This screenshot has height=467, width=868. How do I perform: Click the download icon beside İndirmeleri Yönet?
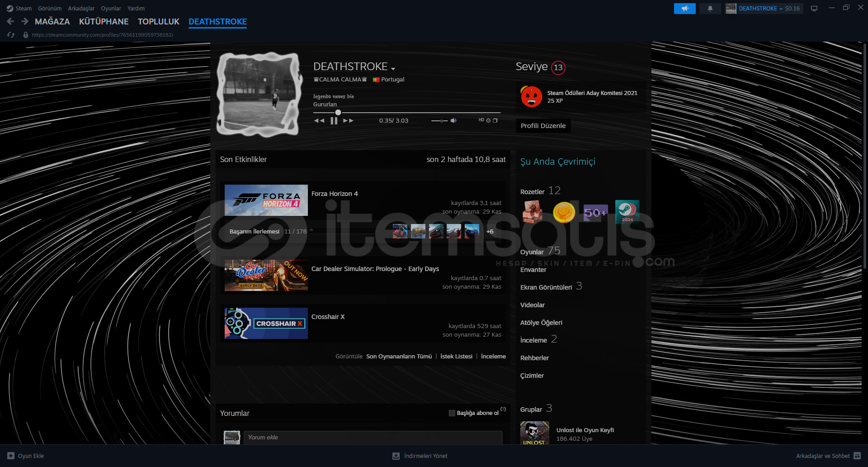(396, 456)
